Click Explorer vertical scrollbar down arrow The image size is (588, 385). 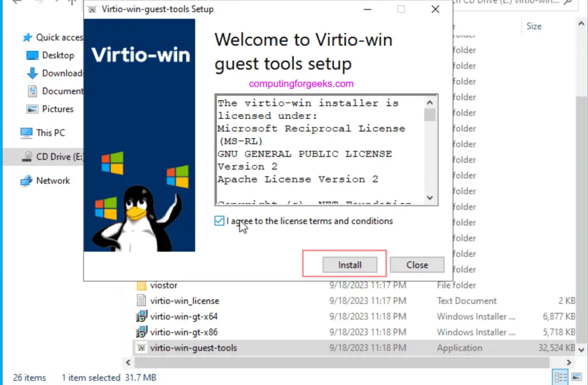581,350
